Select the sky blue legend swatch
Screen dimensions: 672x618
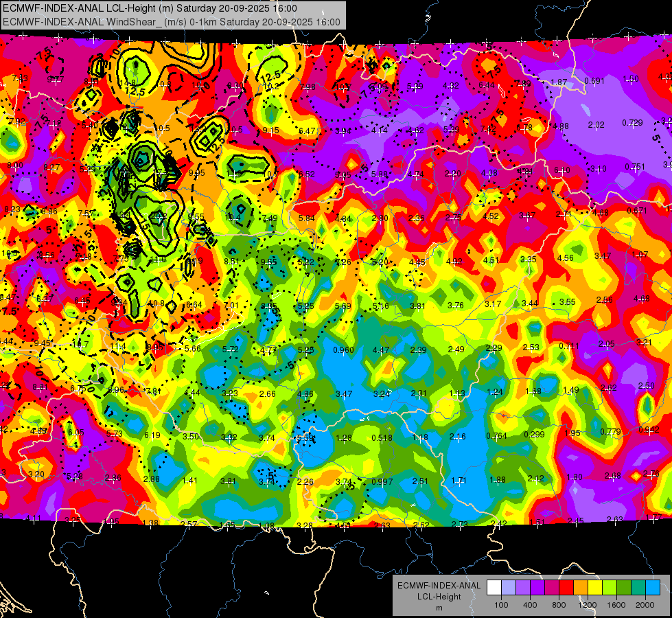coord(653,588)
